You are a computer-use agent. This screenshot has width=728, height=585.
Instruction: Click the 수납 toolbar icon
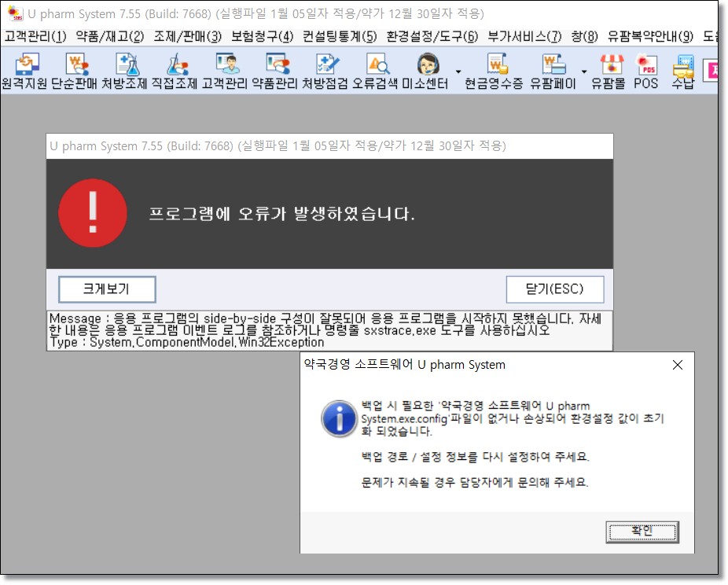point(683,70)
